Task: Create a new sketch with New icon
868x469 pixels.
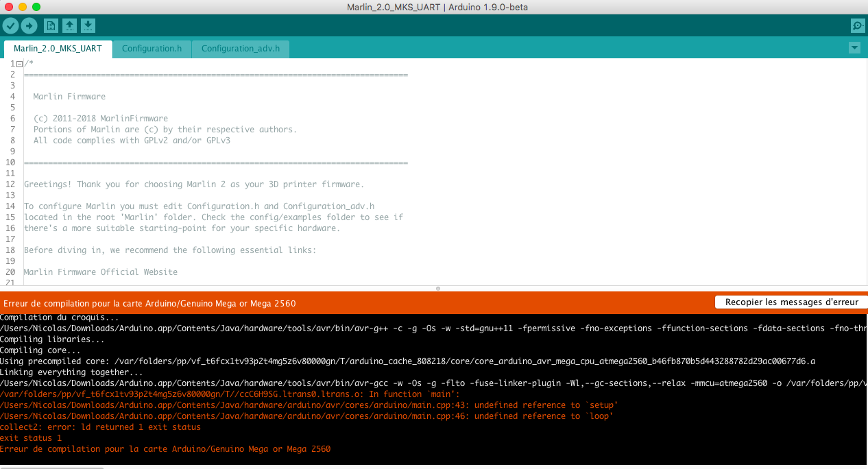Action: 51,26
